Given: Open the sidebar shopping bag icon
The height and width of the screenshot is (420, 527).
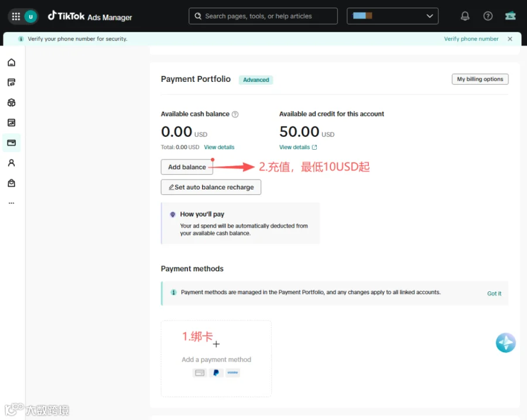Looking at the screenshot, I should (x=12, y=183).
